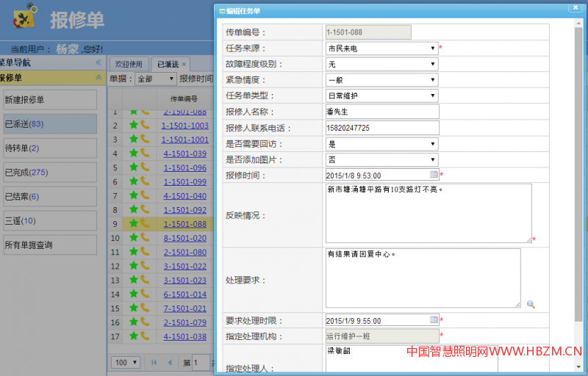Screen dimensions: 588x376
Task: Click the calendar icon beside 报修时间
Action: (434, 174)
